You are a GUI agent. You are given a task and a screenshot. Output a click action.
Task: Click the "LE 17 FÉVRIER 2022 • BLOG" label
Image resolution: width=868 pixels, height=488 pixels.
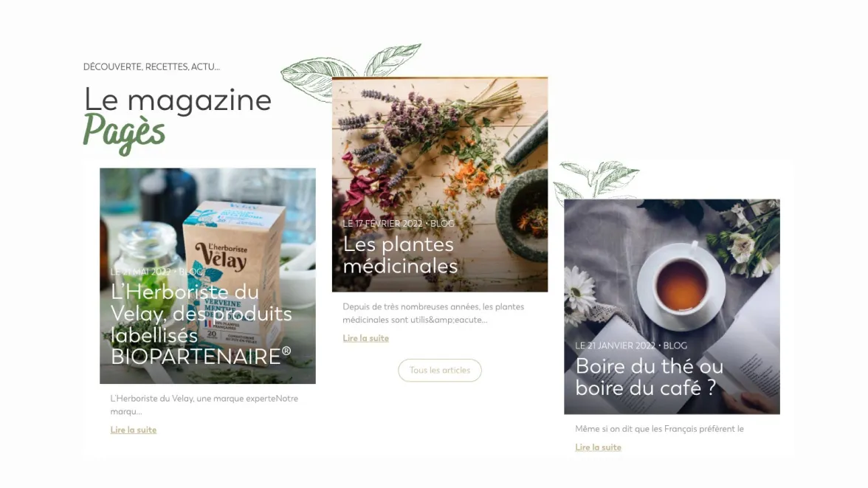398,223
